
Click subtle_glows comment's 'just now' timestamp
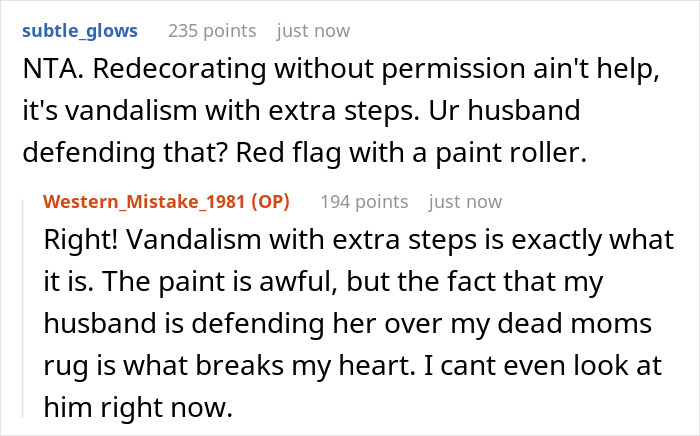click(x=313, y=31)
